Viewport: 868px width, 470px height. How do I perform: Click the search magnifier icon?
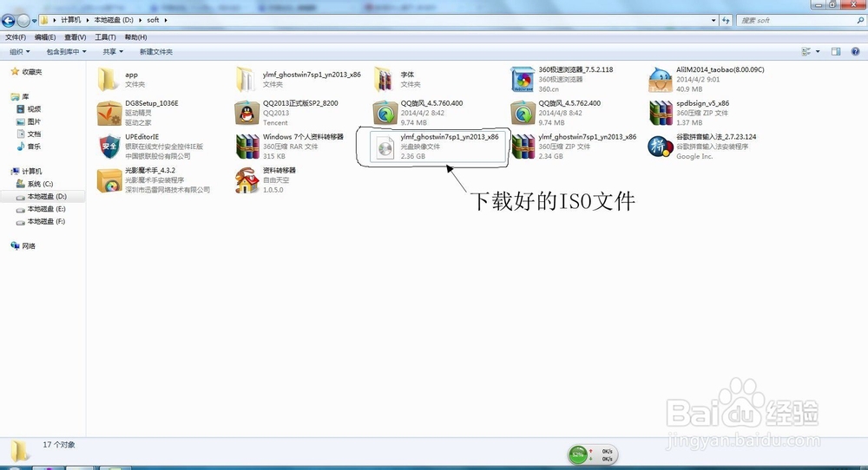tap(860, 20)
